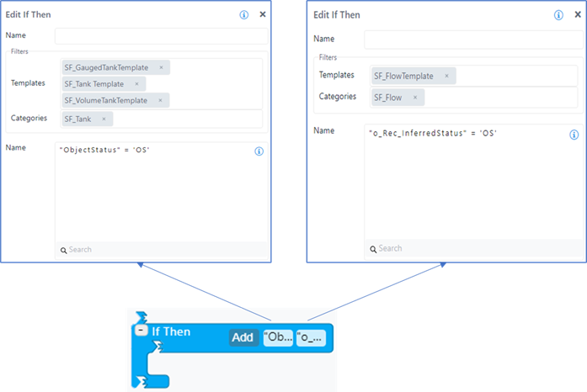Click info icon beside ObjectStatus expression
Screen dimensions: 587x392
(x=259, y=151)
